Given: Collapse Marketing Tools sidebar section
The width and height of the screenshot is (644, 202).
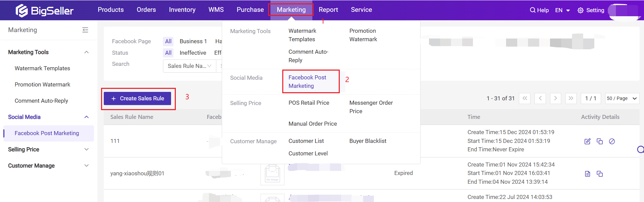Looking at the screenshot, I should click(x=87, y=52).
